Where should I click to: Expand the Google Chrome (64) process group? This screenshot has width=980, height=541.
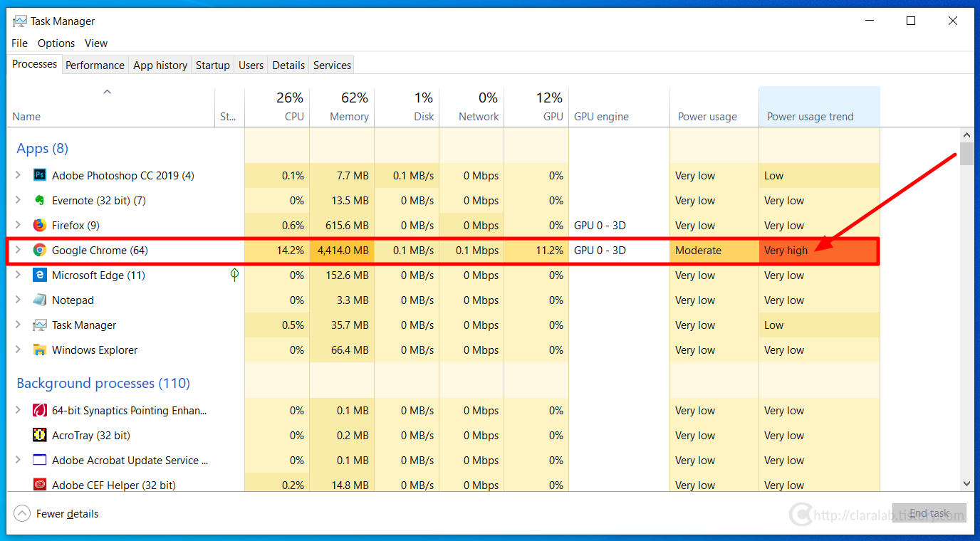pos(19,250)
